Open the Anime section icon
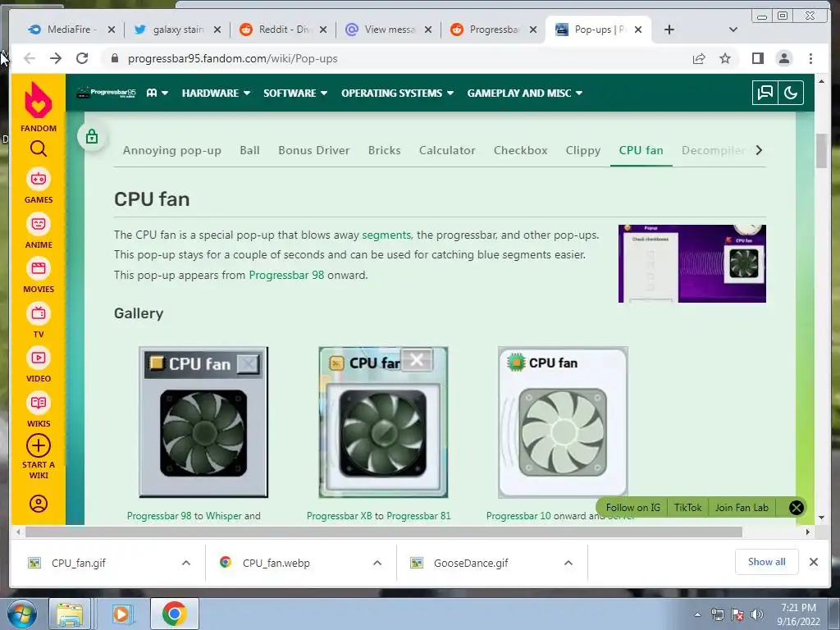 click(38, 225)
